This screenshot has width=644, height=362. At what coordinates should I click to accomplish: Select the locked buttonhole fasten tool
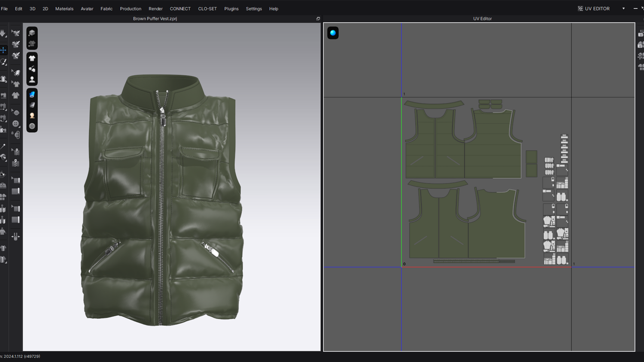click(x=16, y=135)
